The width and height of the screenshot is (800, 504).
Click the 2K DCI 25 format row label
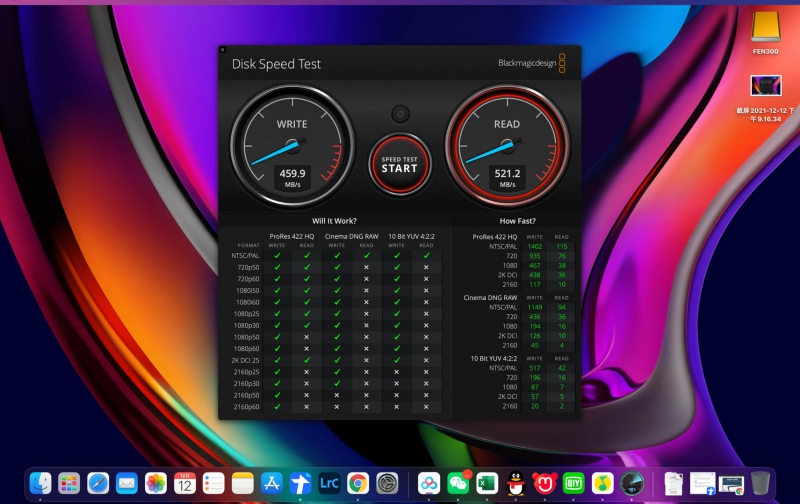(x=245, y=360)
